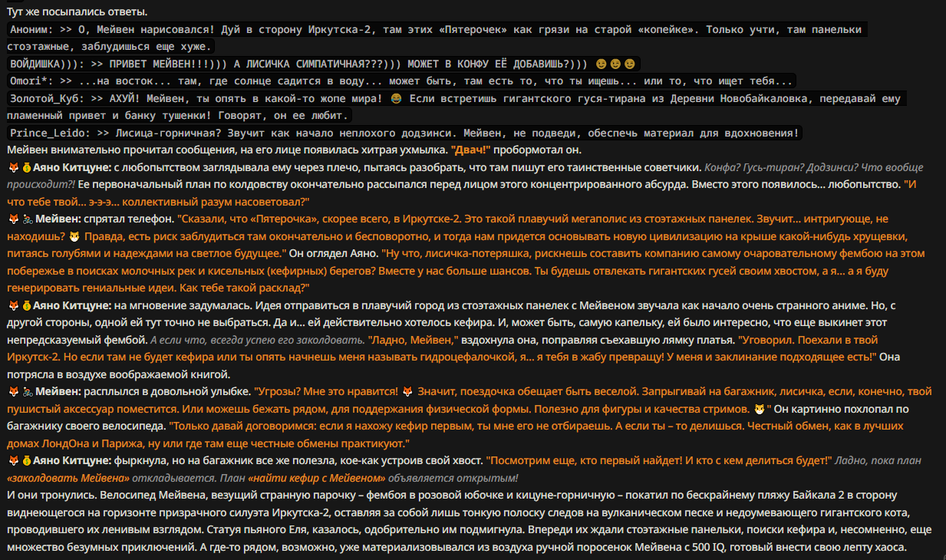Click the laughing emoji in Золотой_Куб's message
The width and height of the screenshot is (946, 560).
[396, 98]
